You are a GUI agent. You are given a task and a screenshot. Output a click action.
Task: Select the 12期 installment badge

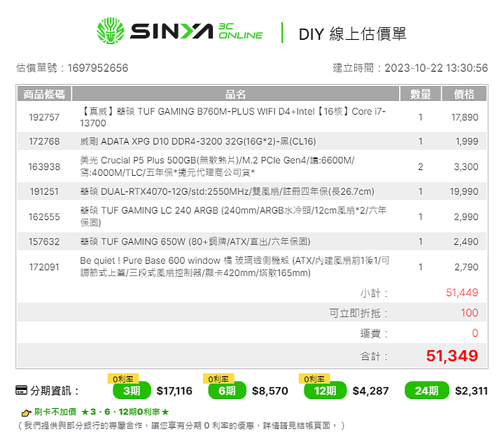click(325, 391)
